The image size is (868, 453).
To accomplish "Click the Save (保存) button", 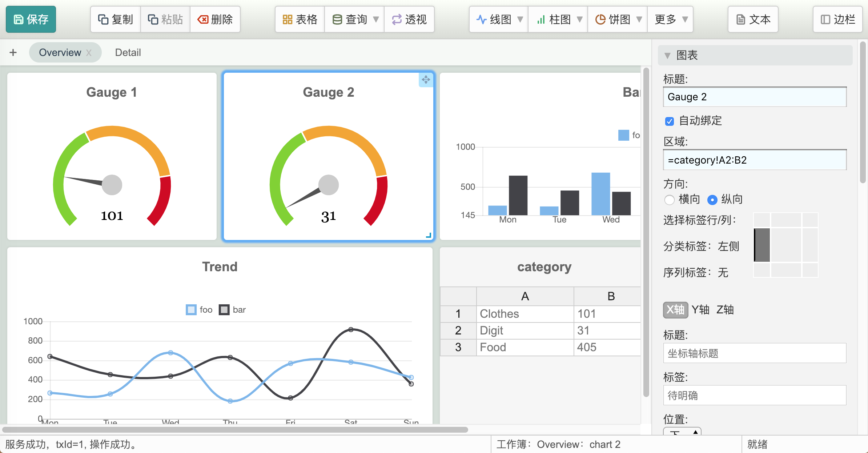I will coord(31,19).
